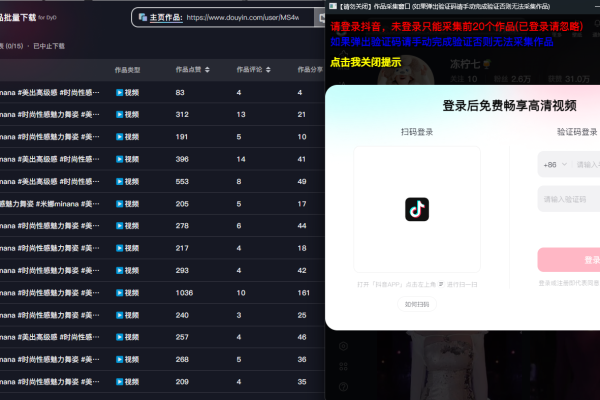This screenshot has width=600, height=400.
Task: Click video icon in row with 240 likes
Action: pyautogui.click(x=119, y=315)
